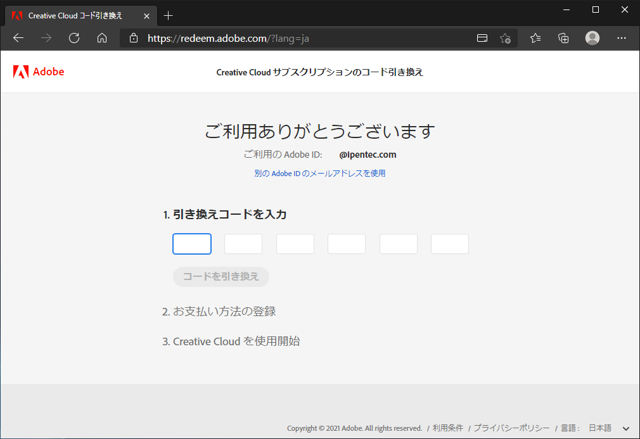Go back using the browser back arrow
Viewport: 640px width, 439px height.
pos(18,38)
